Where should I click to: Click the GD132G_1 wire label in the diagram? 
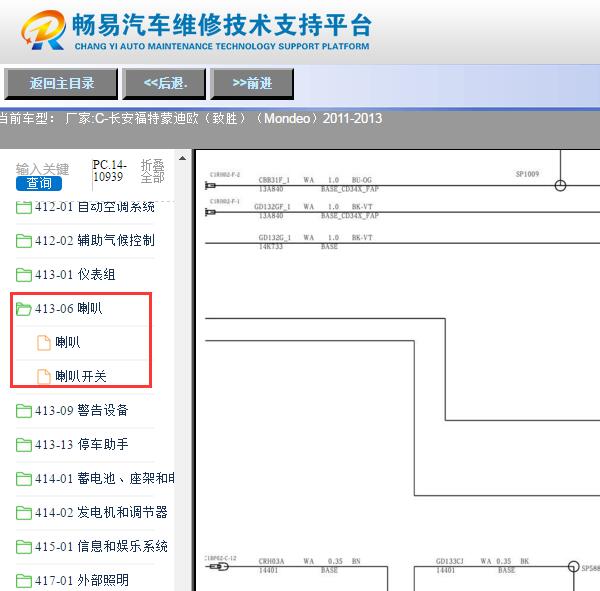[x=275, y=238]
